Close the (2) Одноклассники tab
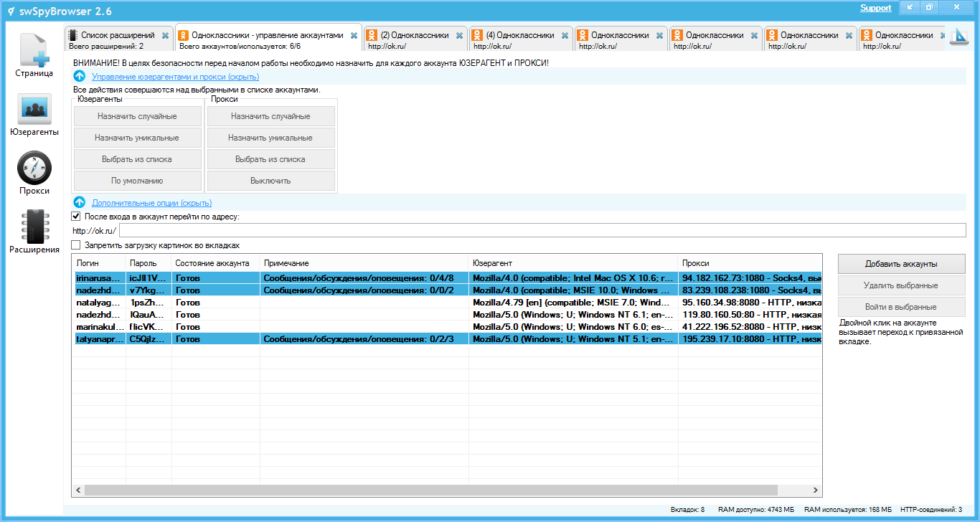This screenshot has width=980, height=522. (459, 35)
